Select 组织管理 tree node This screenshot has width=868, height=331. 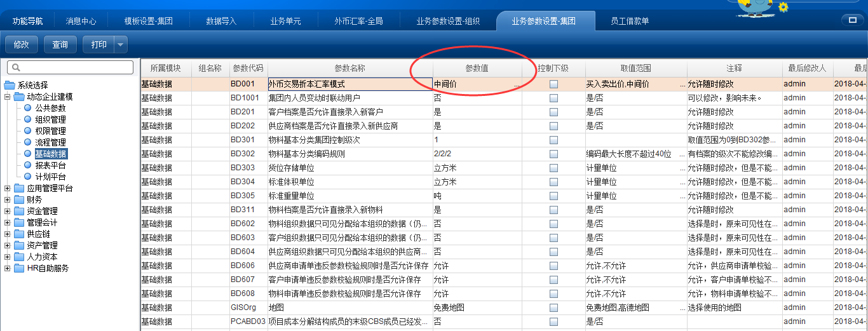51,119
